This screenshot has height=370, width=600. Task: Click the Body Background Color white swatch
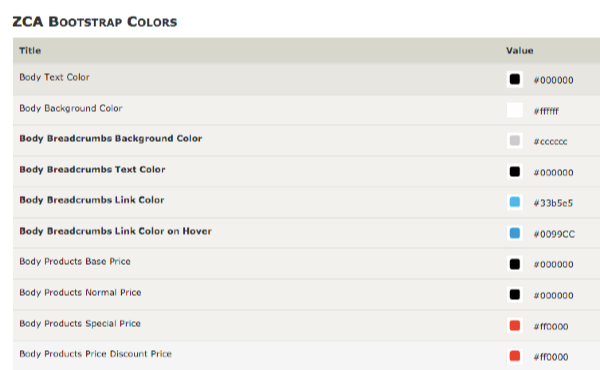[x=515, y=110]
